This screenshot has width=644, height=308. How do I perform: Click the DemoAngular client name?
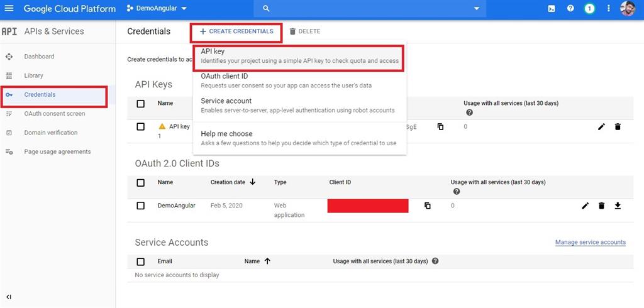coord(177,206)
